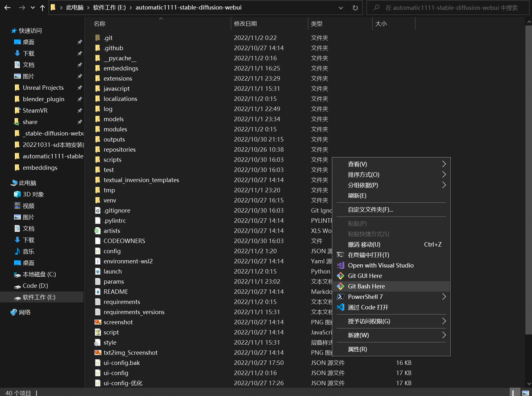Screen dimensions: 532x396
Task: Select the ui-config.bak file
Action: pos(121,363)
